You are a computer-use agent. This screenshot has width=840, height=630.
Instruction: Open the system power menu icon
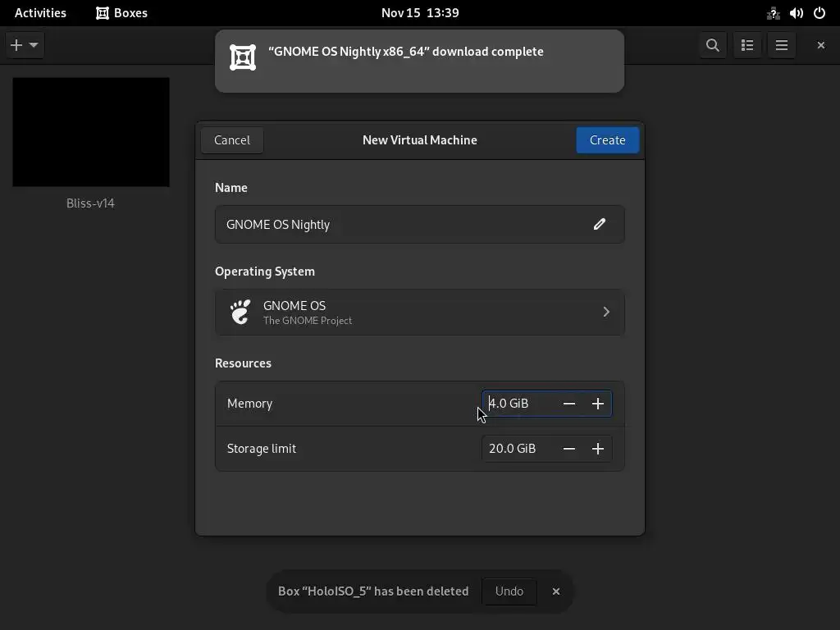point(819,13)
